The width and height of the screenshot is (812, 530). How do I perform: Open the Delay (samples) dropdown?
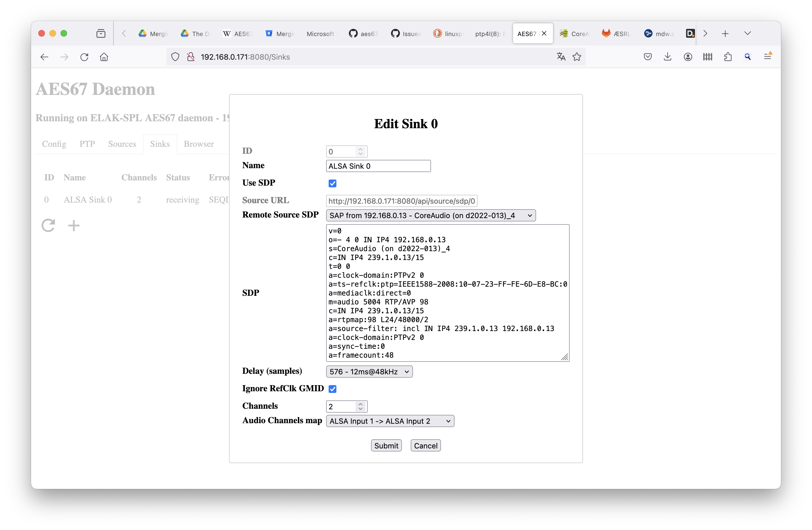coord(369,372)
